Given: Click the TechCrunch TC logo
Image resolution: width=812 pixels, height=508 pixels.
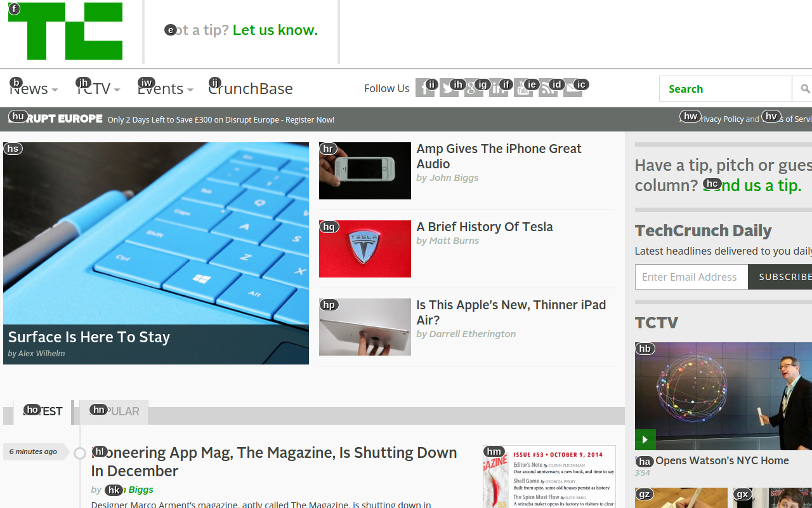Looking at the screenshot, I should [65, 31].
